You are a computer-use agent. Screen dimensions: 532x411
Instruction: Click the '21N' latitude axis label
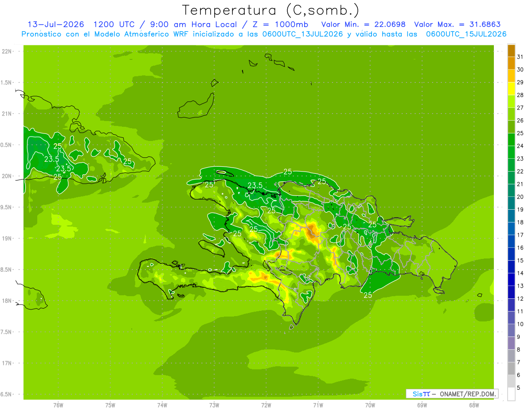tap(7, 114)
